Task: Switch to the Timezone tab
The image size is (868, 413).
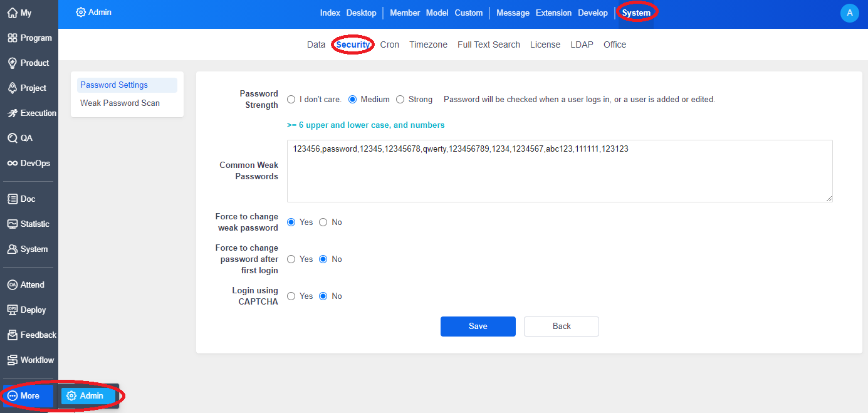Action: (428, 44)
